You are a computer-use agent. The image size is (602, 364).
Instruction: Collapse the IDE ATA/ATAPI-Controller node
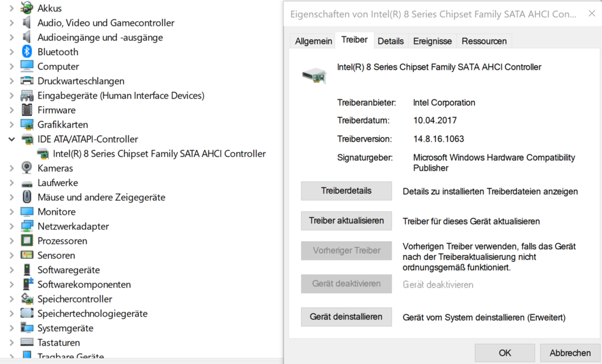click(x=11, y=139)
